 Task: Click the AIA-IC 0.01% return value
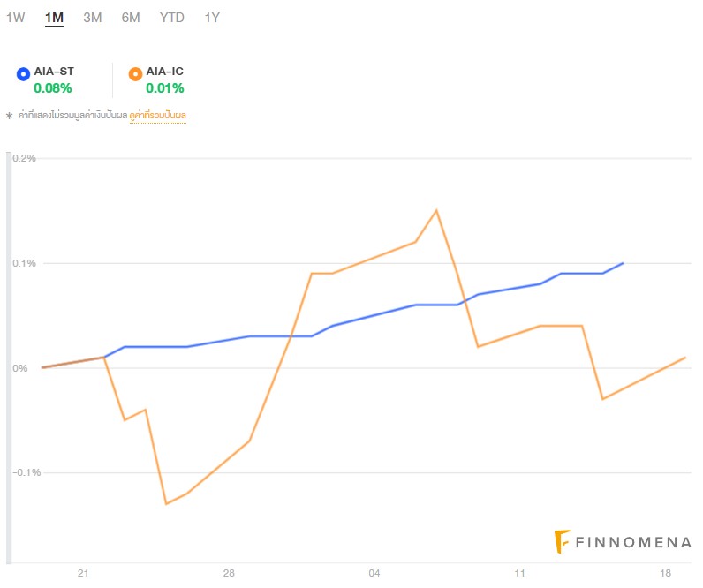pos(165,87)
